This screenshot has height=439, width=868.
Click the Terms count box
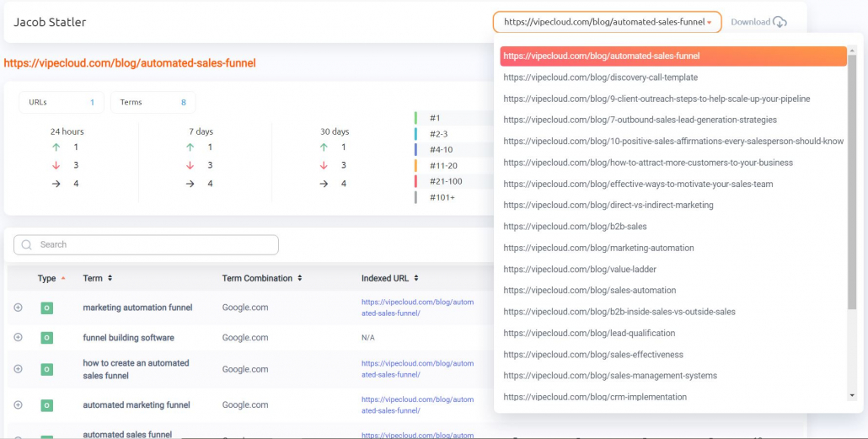point(153,103)
